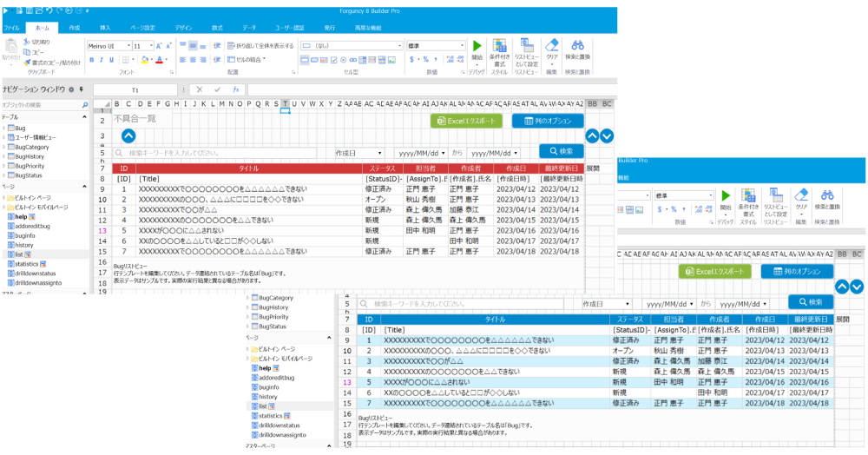The image size is (868, 455).
Task: Click Find and Replace (検索と置換) binoculars in the main window ribbon
Action: 577,49
